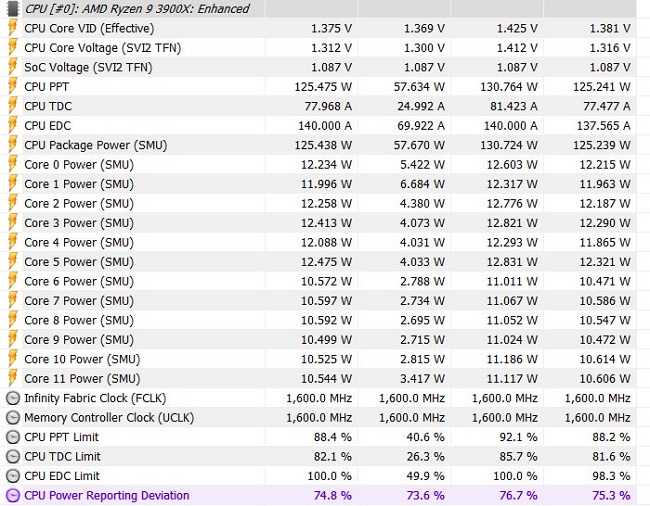Screen dimensions: 650x506
Task: Select the CPU EDC Limit label
Action: pyautogui.click(x=62, y=476)
